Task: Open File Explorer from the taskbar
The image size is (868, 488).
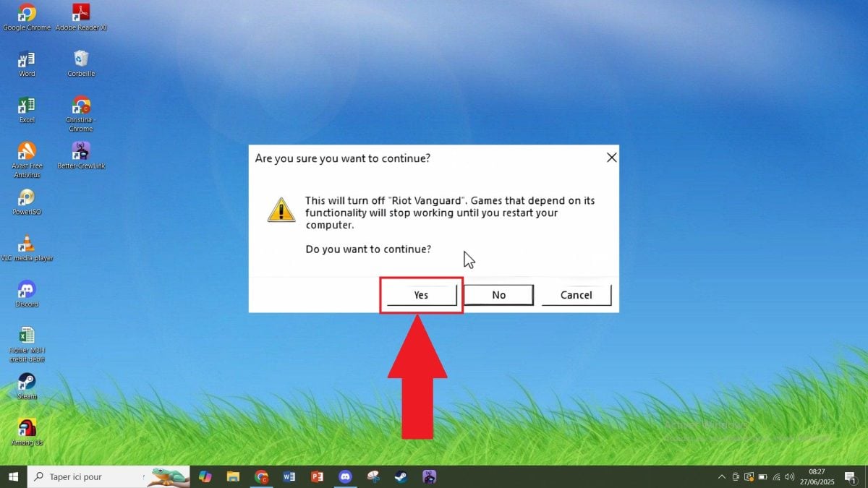Action: [x=233, y=476]
